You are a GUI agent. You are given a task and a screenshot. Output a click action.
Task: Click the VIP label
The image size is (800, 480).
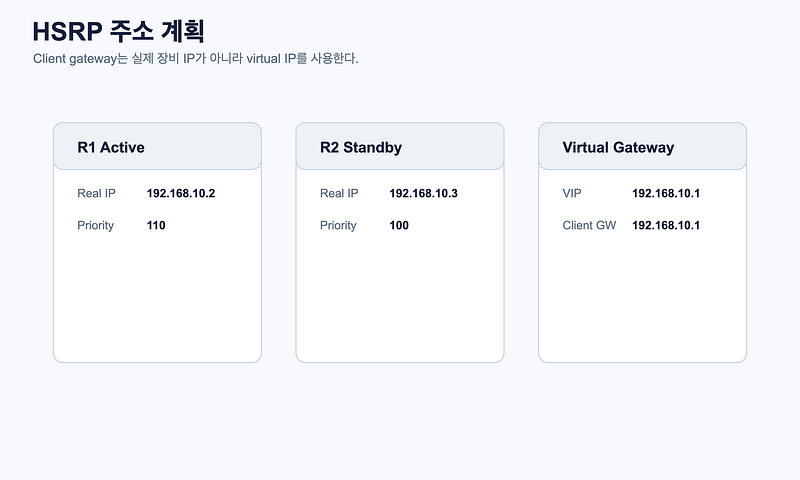[572, 193]
